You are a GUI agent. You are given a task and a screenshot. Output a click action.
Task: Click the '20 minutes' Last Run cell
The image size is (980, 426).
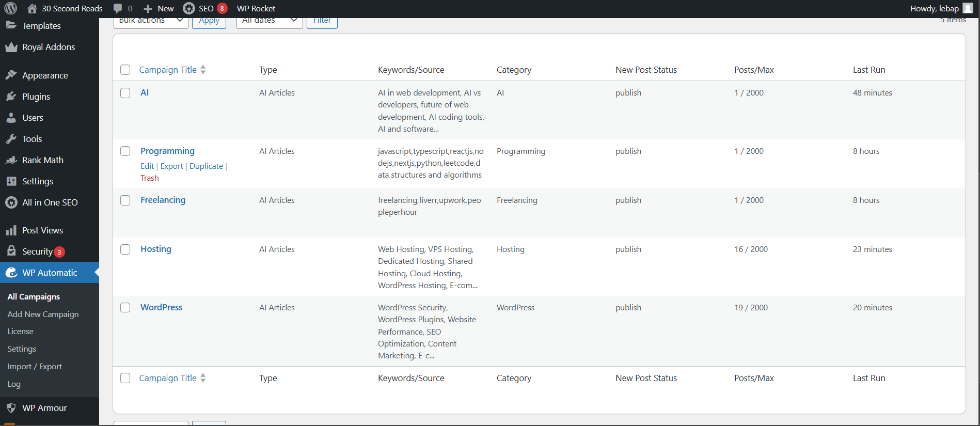click(x=872, y=308)
